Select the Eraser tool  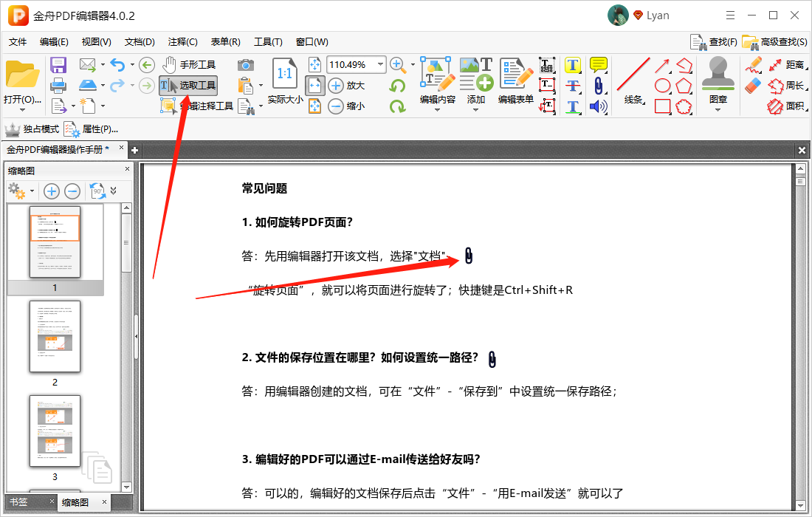pos(753,86)
